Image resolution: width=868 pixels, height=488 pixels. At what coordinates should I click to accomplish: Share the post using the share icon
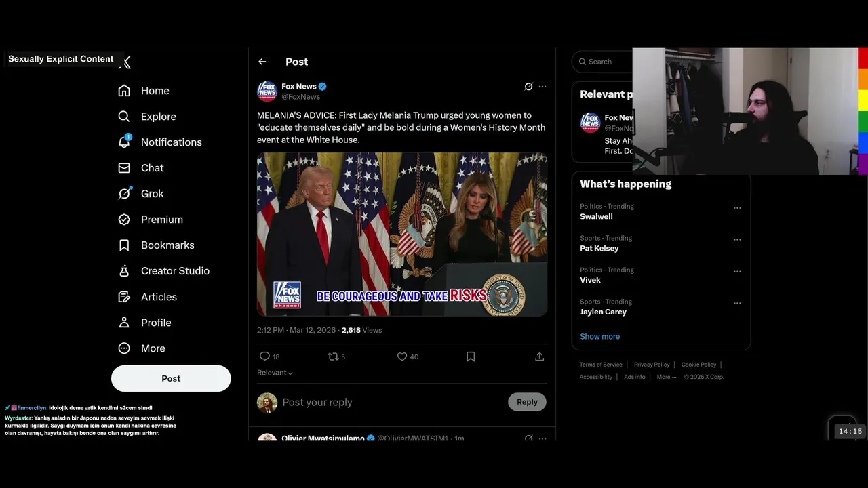pyautogui.click(x=540, y=357)
